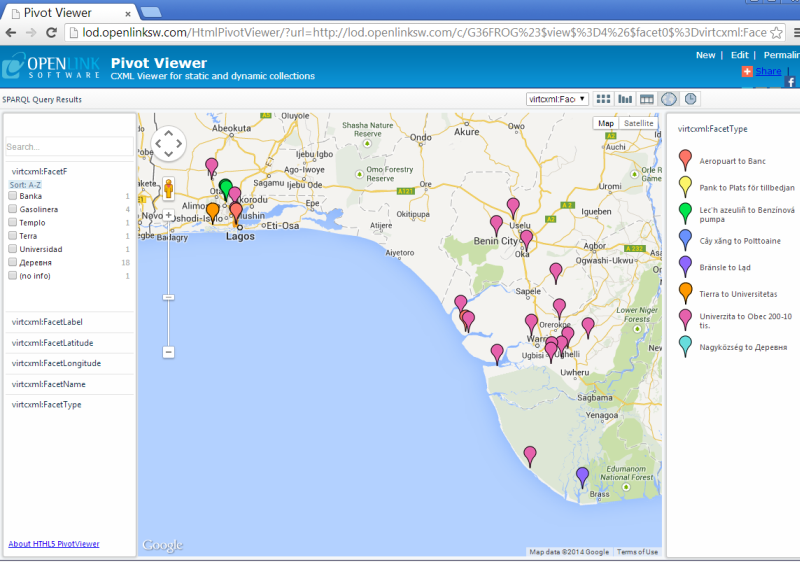Open the About HTML5 PivotViewer link
The height and width of the screenshot is (562, 800).
point(54,544)
